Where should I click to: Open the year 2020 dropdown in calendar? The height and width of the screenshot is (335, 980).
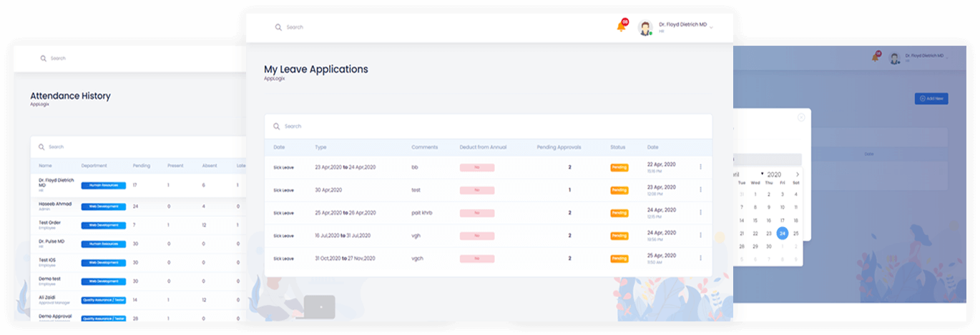click(771, 174)
